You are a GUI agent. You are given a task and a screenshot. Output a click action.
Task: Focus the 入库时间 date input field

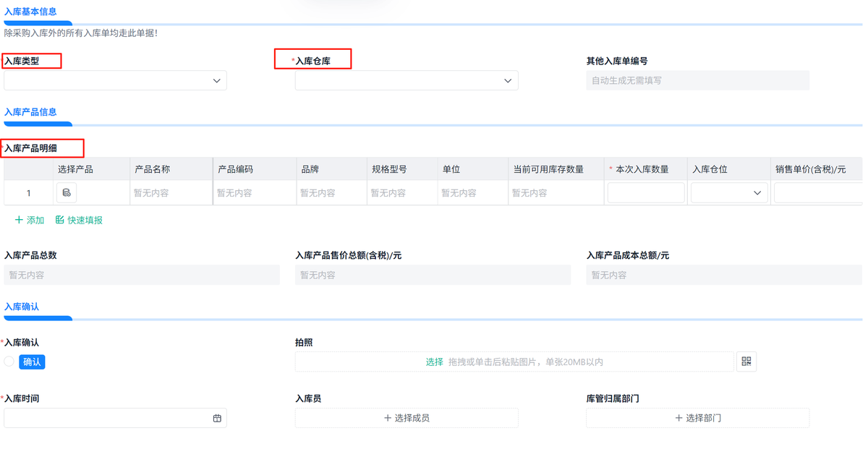[x=107, y=418]
